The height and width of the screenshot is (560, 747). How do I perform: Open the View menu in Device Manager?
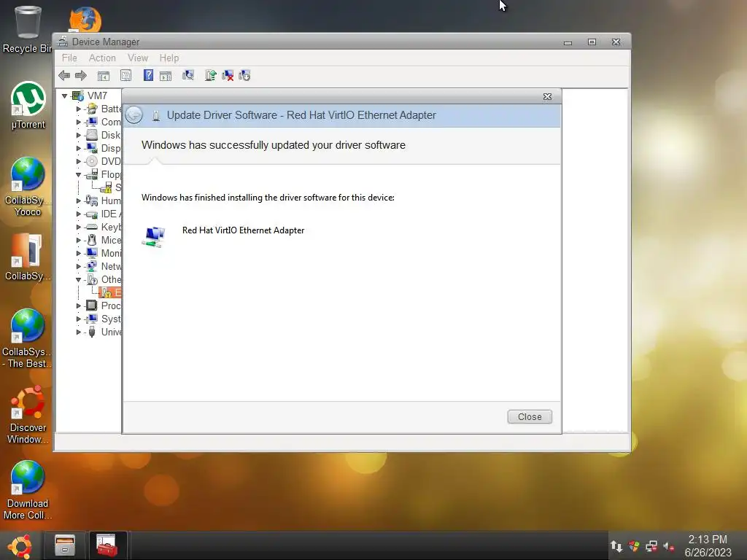138,58
